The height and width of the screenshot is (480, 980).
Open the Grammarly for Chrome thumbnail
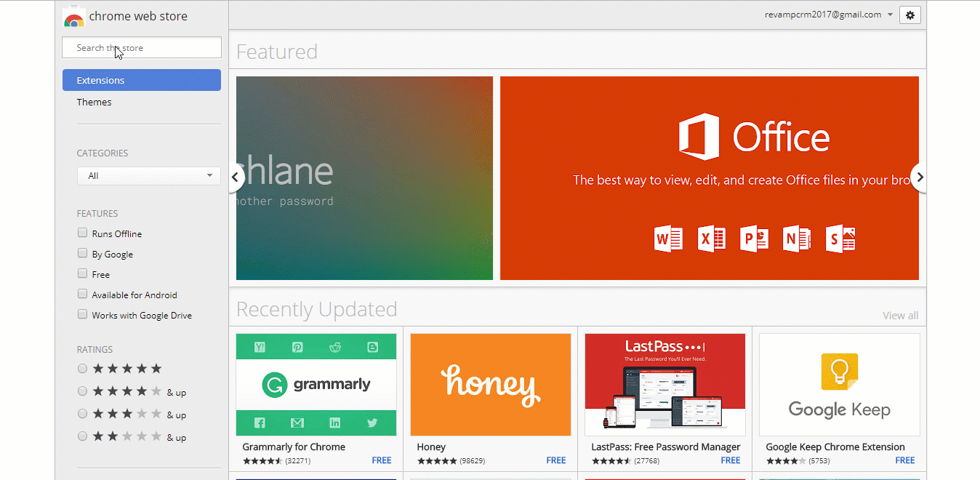point(316,385)
